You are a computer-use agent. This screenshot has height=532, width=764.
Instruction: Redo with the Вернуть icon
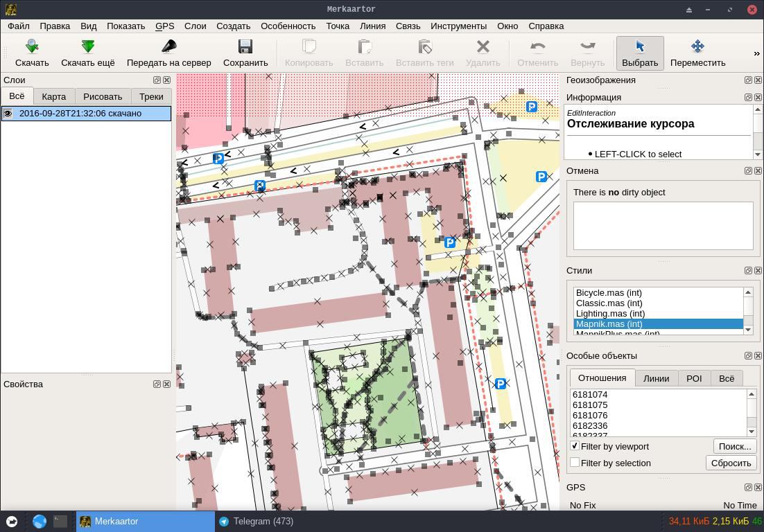(588, 53)
